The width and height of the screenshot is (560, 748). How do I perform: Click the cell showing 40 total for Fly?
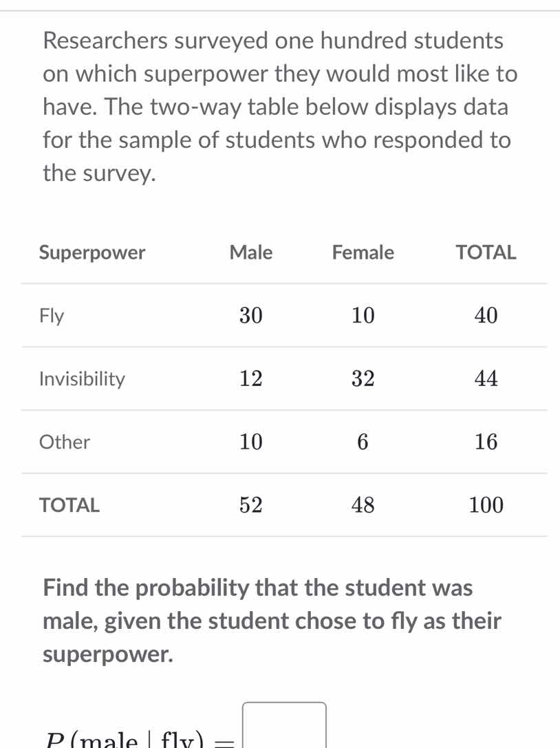coord(486,315)
